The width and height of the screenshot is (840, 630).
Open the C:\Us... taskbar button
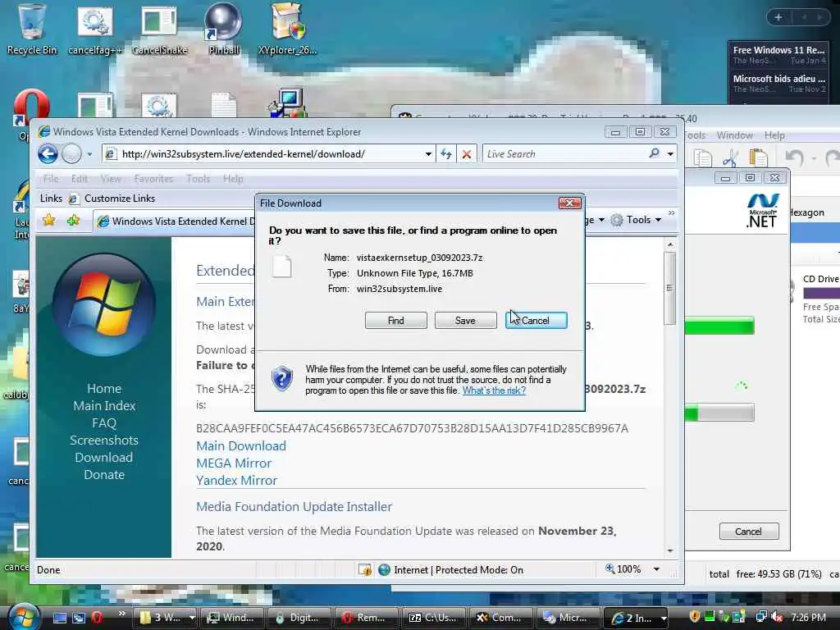[x=433, y=618]
